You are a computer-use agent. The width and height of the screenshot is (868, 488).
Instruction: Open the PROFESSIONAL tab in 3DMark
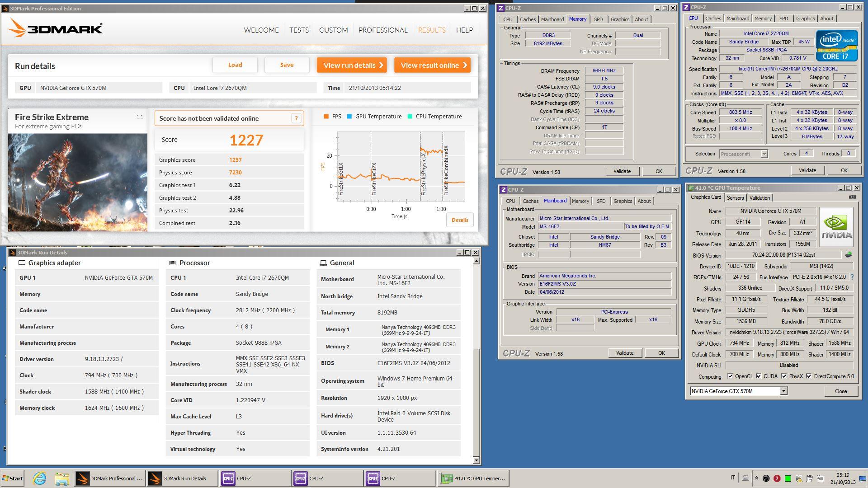[x=383, y=30]
